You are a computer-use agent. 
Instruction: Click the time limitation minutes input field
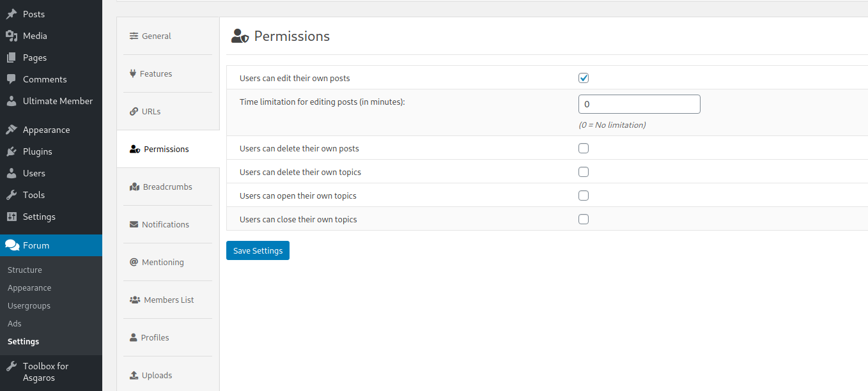pos(639,104)
